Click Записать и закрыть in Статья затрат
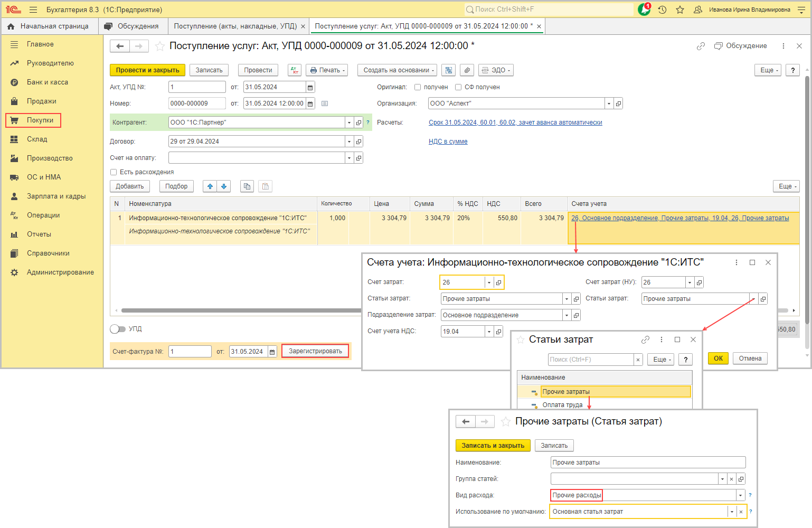This screenshot has width=812, height=528. tap(493, 446)
